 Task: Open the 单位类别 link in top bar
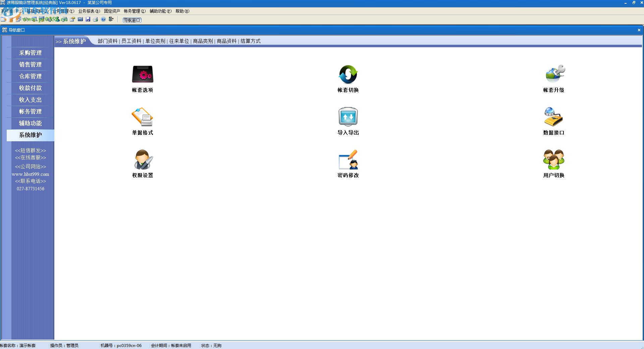[155, 41]
